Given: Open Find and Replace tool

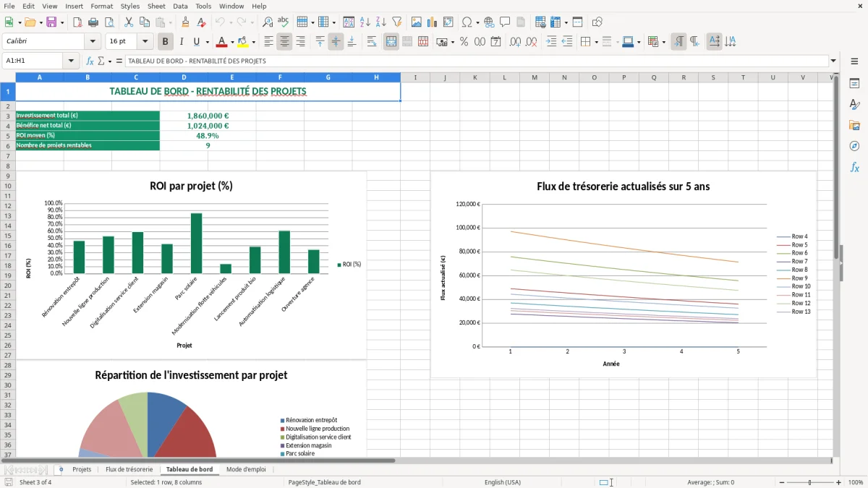Looking at the screenshot, I should point(268,22).
